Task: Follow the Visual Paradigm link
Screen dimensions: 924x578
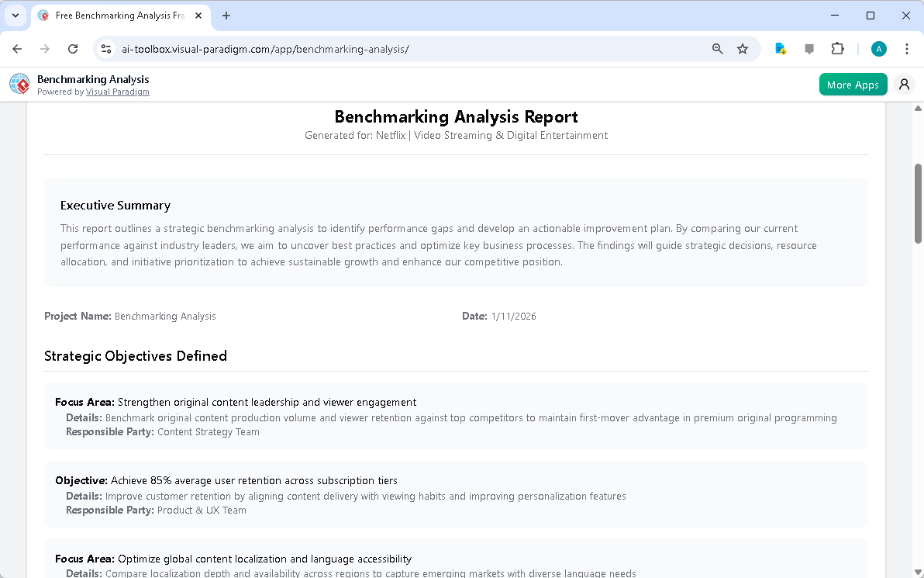Action: 117,92
